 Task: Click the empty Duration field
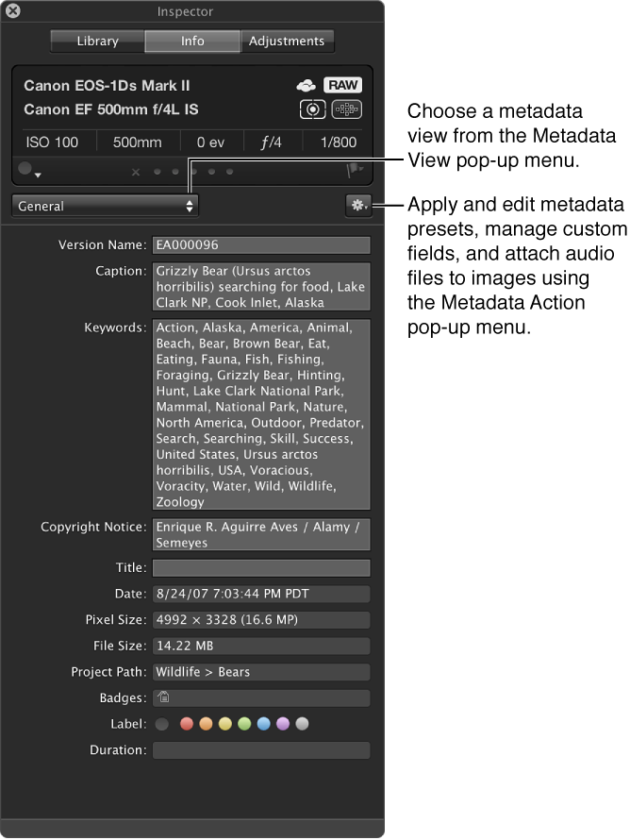click(261, 750)
